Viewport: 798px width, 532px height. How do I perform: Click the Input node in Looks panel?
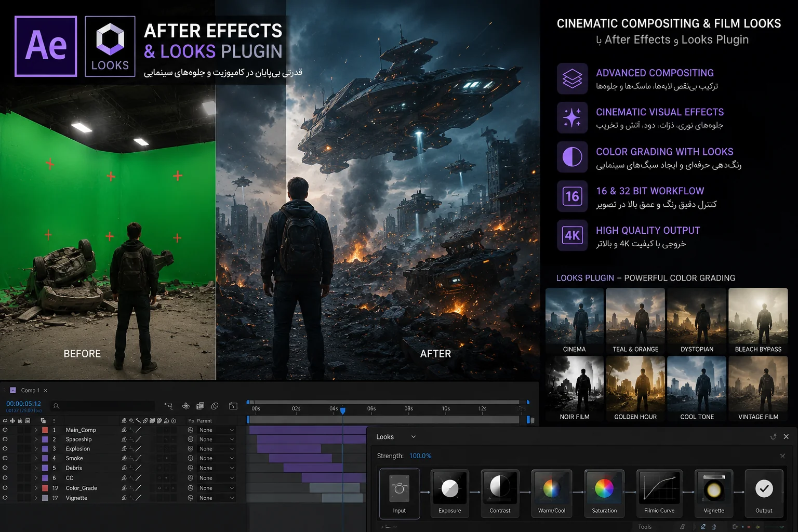[399, 493]
